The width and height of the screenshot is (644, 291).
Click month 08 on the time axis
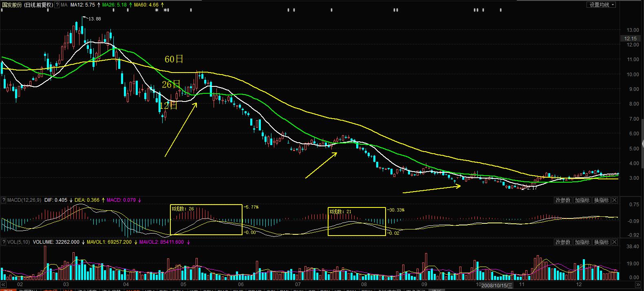(364, 284)
